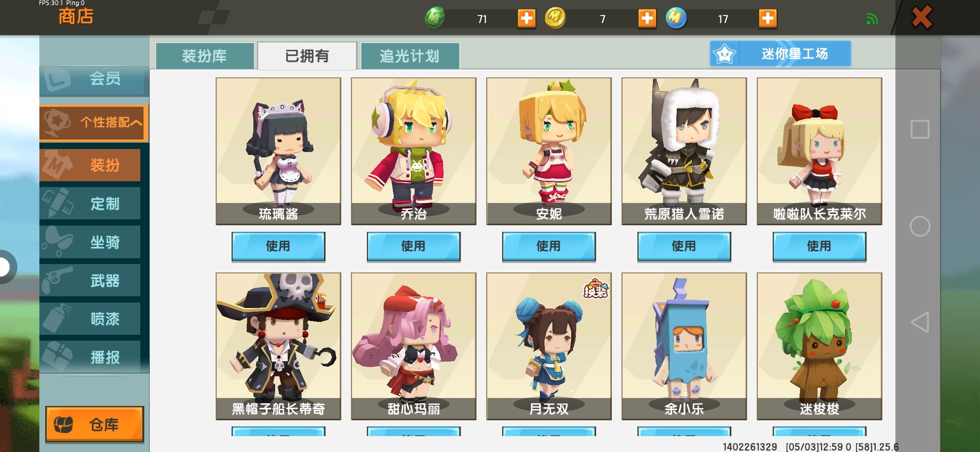Viewport: 980px width, 452px height.
Task: Open the 播报 broadcast category
Action: pyautogui.click(x=90, y=357)
